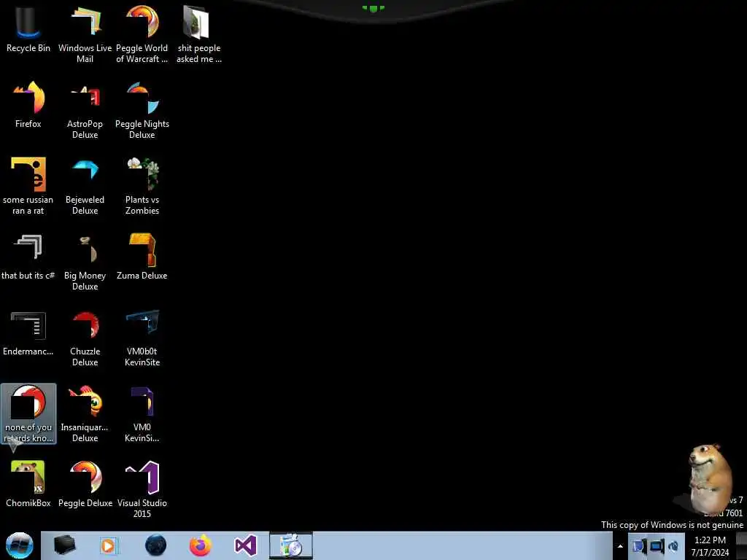Launch Windows Live Mail from the desktop
The width and height of the screenshot is (747, 560).
pos(85,34)
